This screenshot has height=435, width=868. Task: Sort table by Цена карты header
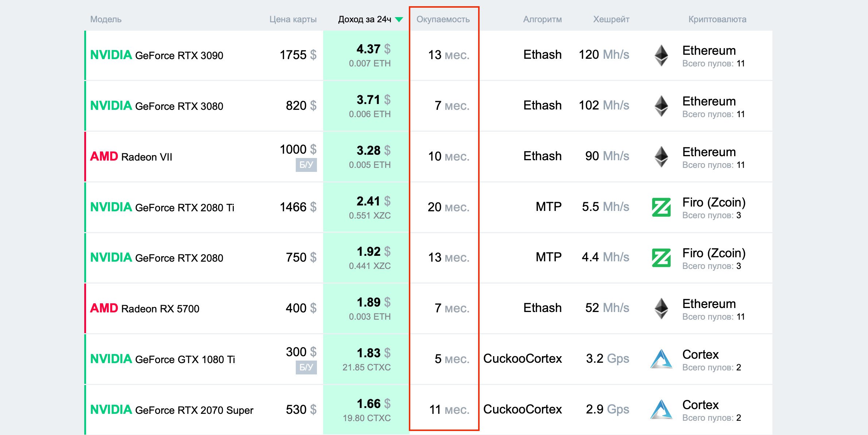point(293,19)
